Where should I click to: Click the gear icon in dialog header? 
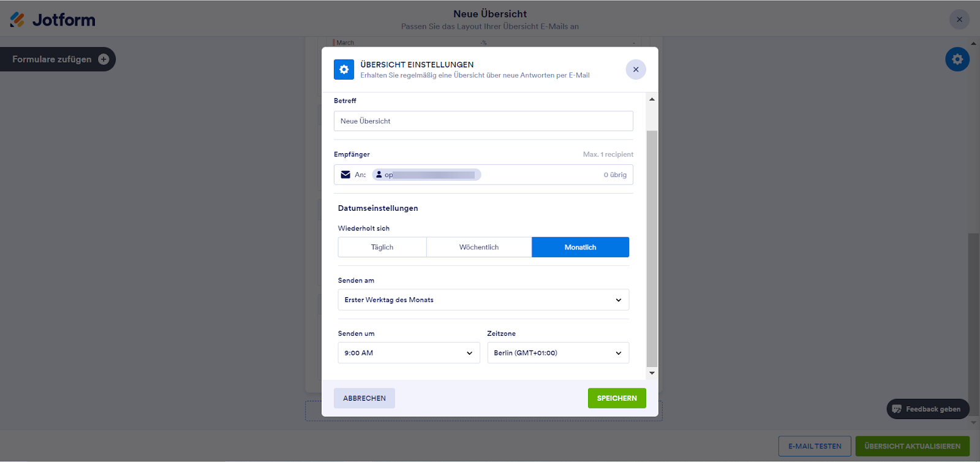point(344,70)
